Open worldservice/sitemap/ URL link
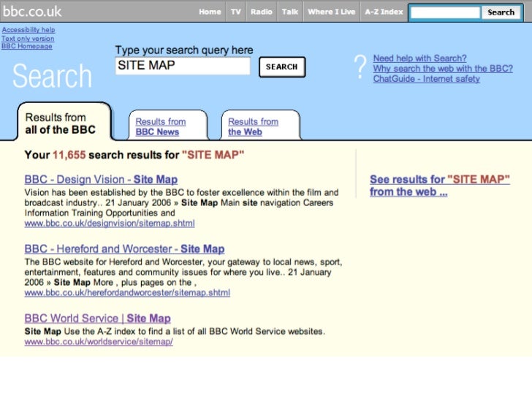This screenshot has width=532, height=399. pos(99,342)
